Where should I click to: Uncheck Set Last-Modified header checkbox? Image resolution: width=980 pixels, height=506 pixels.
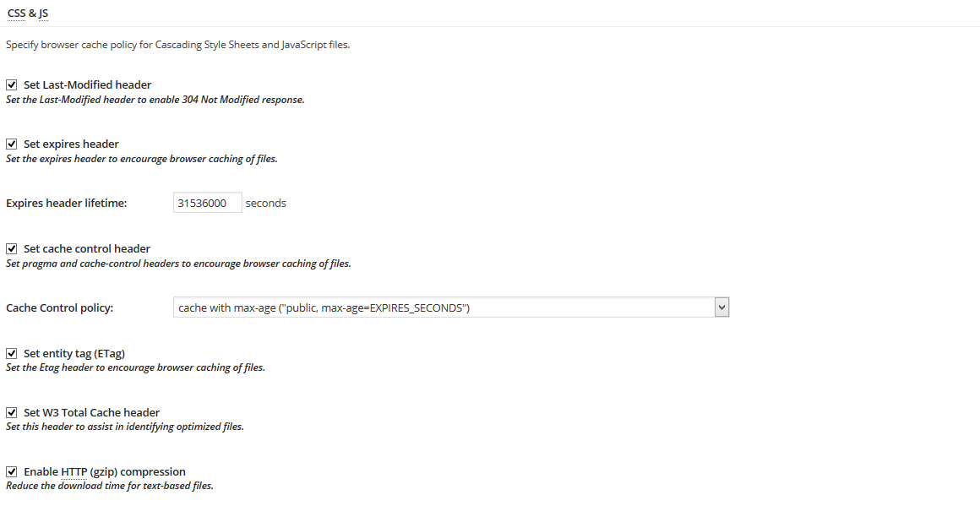click(11, 84)
